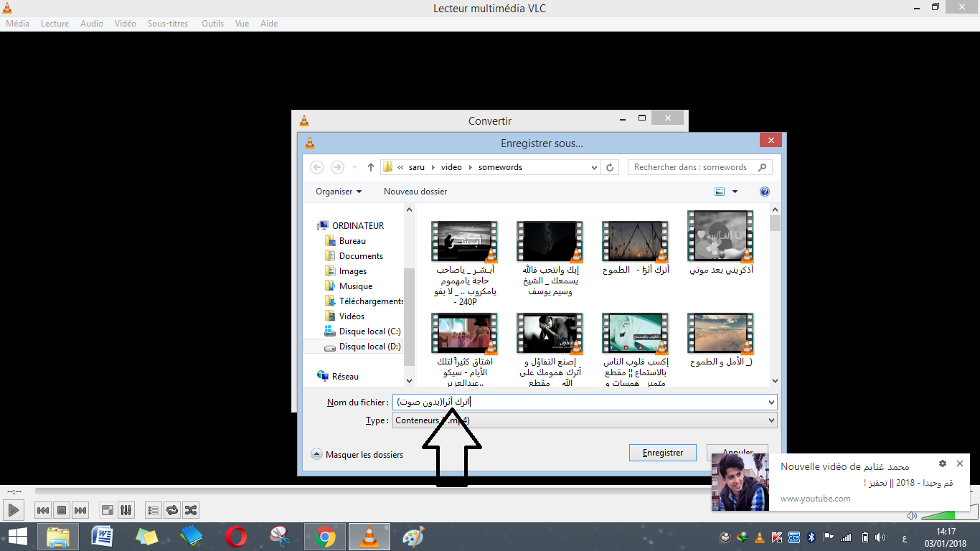The width and height of the screenshot is (980, 551).
Task: Select Disque local (C:) drive
Action: [362, 331]
